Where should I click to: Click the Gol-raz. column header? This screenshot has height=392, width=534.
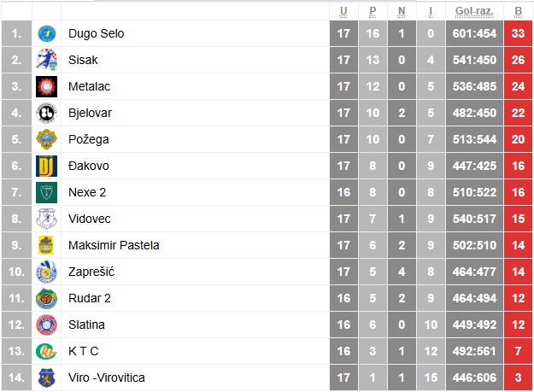click(474, 11)
